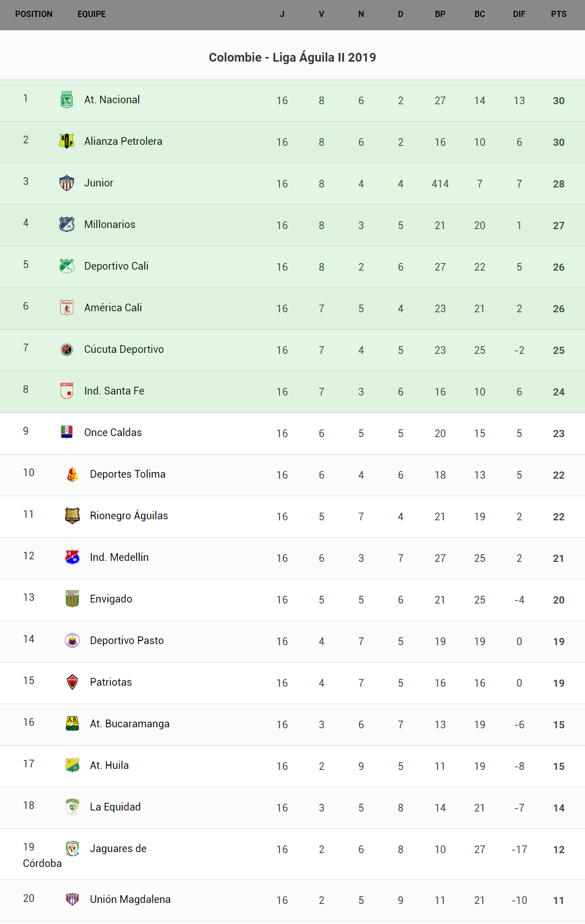585x924 pixels.
Task: Click the Ind. Medellín badge
Action: (72, 557)
